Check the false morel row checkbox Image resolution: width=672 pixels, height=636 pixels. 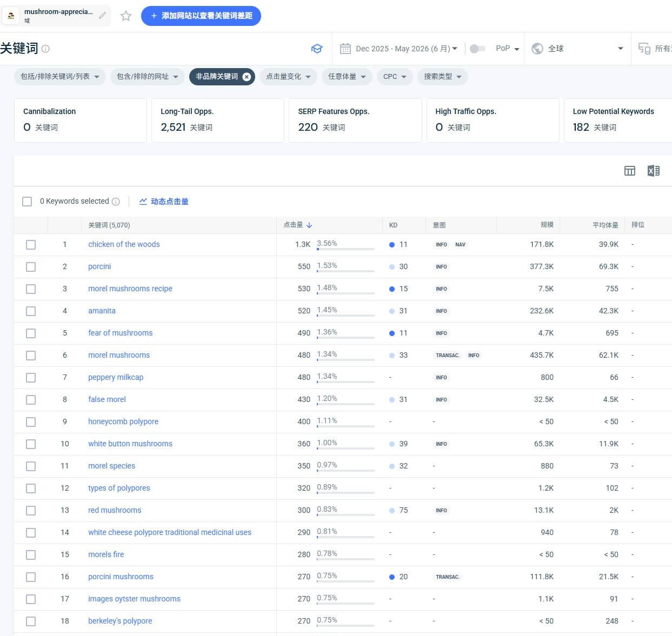point(31,400)
